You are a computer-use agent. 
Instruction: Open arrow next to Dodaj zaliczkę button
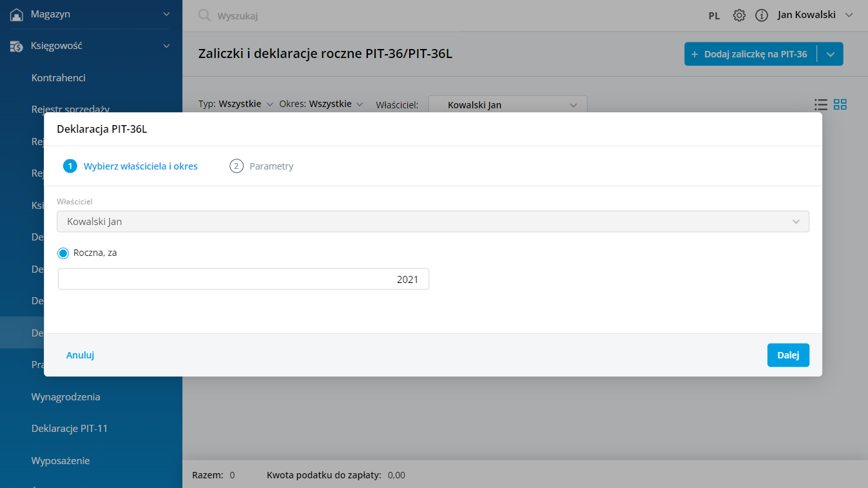click(830, 55)
